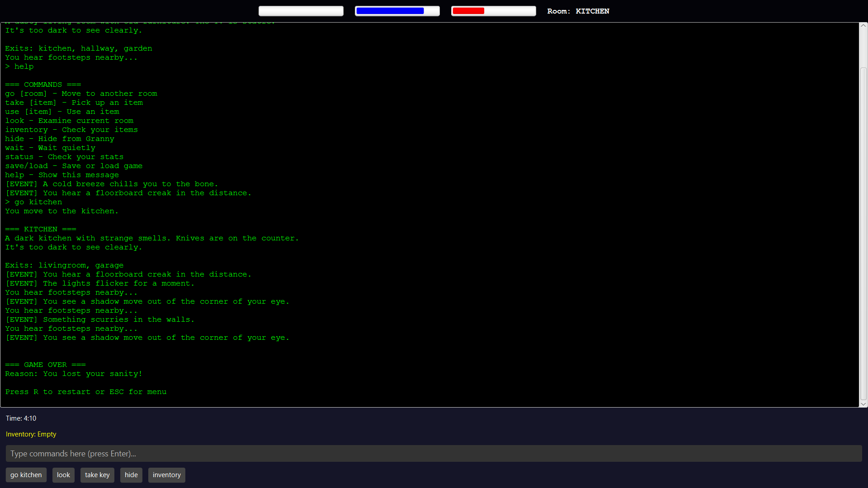The height and width of the screenshot is (488, 868).
Task: Click the 'Time: 4:10' indicator
Action: click(21, 418)
